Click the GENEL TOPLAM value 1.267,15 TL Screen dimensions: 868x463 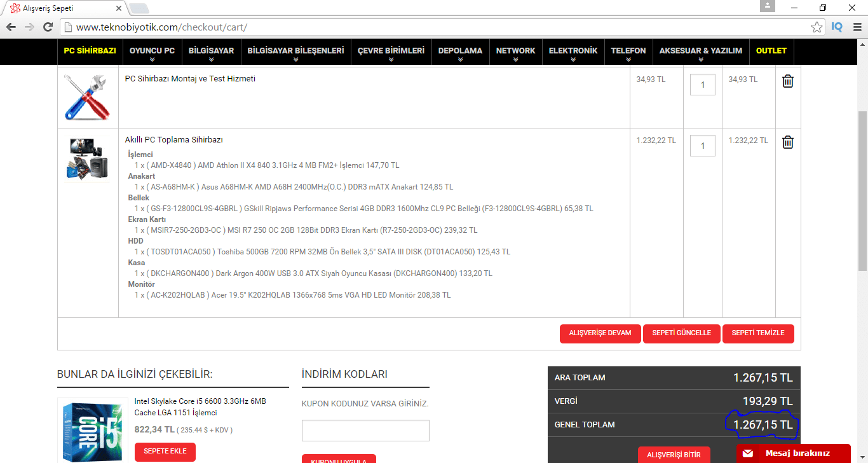pyautogui.click(x=763, y=425)
